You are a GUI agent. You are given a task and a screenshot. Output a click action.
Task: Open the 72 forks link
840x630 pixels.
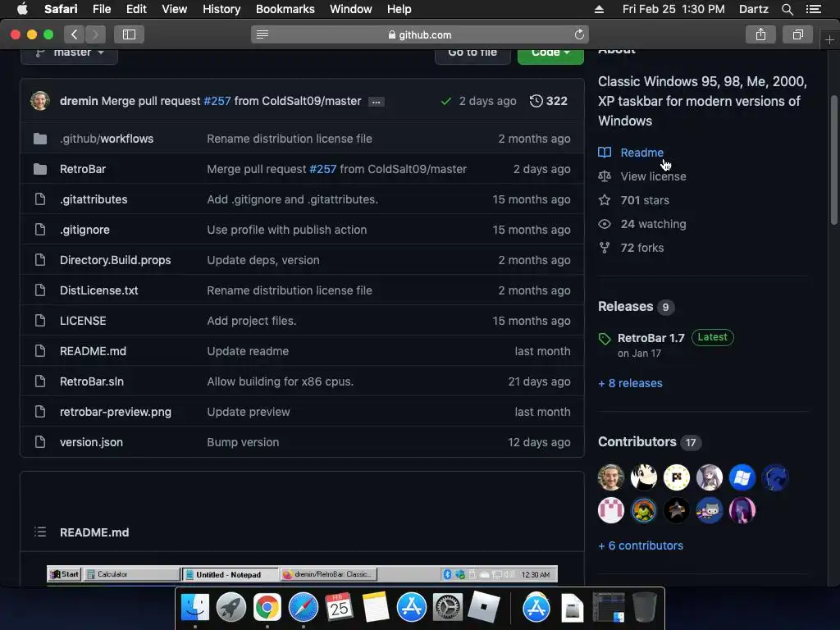641,248
